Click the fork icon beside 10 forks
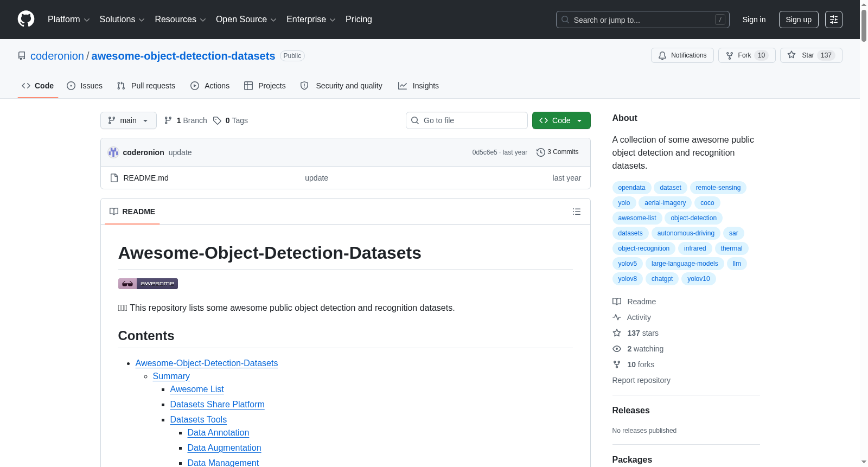Image resolution: width=868 pixels, height=467 pixels. click(x=617, y=364)
